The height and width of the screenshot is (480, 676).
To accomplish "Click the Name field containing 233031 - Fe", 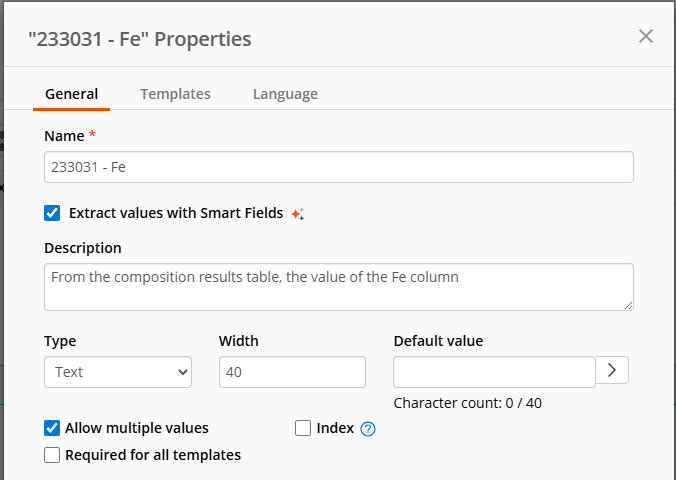I will pyautogui.click(x=339, y=167).
